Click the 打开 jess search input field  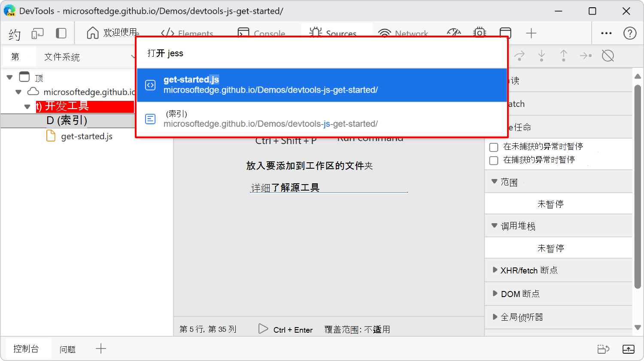click(x=322, y=53)
